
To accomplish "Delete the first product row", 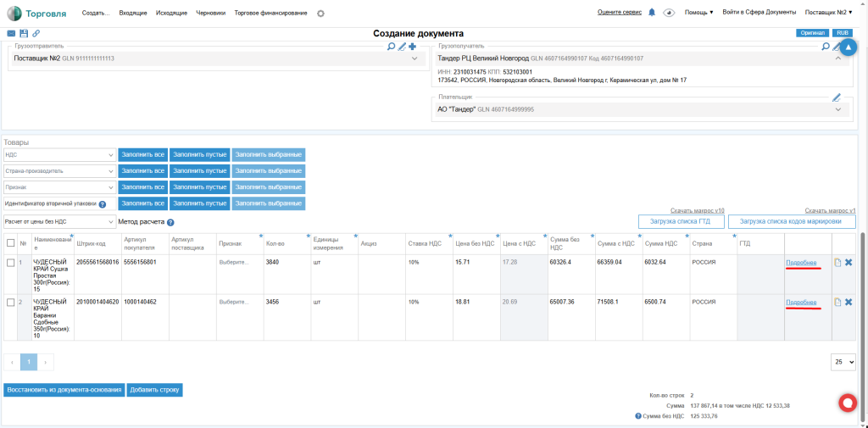I will point(849,263).
